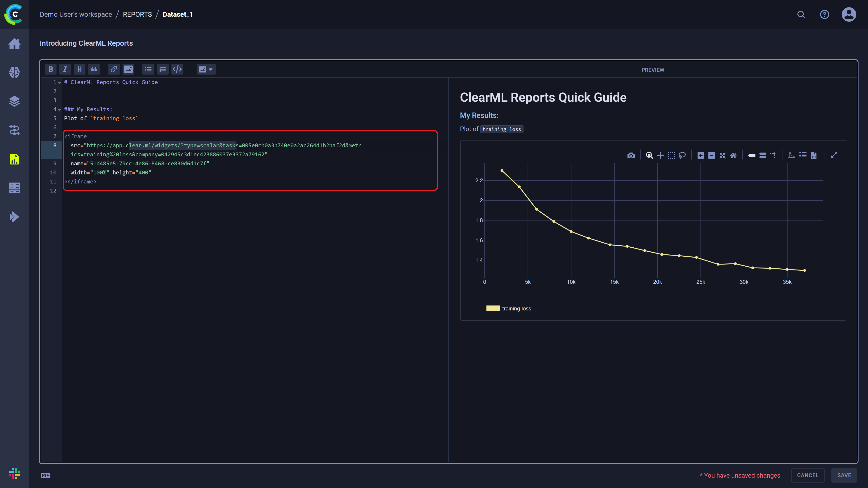Open the Demo User's workspace breadcrumb
The width and height of the screenshot is (868, 488).
pyautogui.click(x=76, y=14)
